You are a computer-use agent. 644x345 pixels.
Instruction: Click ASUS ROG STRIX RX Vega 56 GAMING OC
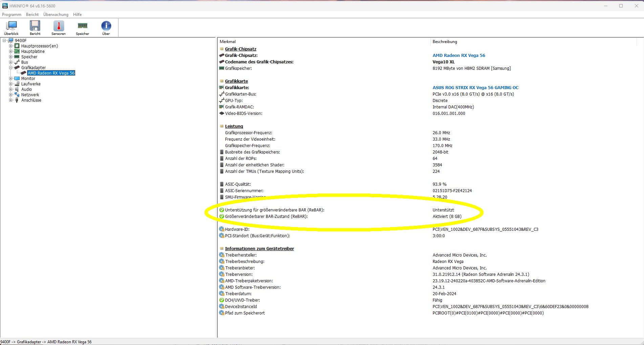(x=475, y=88)
